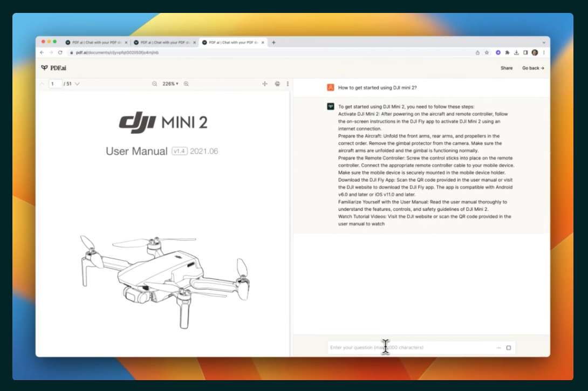Close the second PDF.ai browser tab
Viewport: 588px width, 391px height.
coord(194,43)
